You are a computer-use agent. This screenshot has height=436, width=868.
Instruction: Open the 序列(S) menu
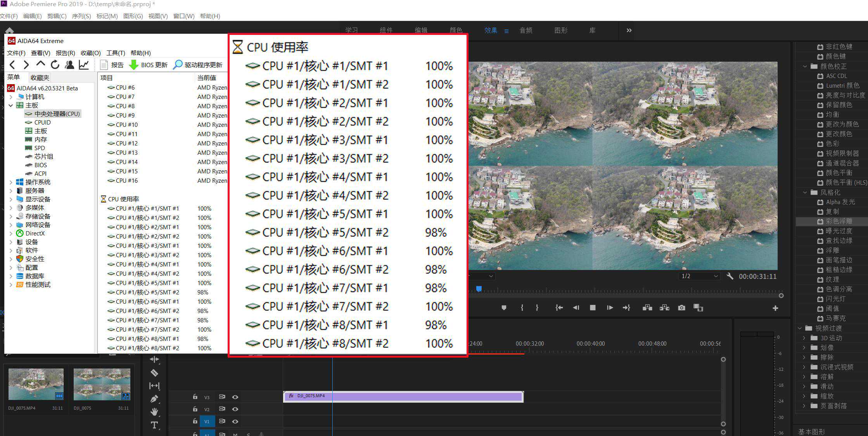tap(81, 16)
